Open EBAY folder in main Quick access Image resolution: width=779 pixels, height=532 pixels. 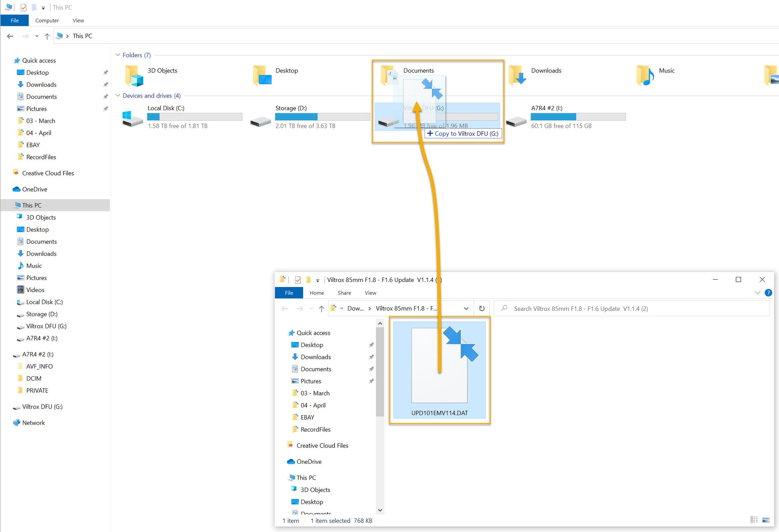click(33, 145)
